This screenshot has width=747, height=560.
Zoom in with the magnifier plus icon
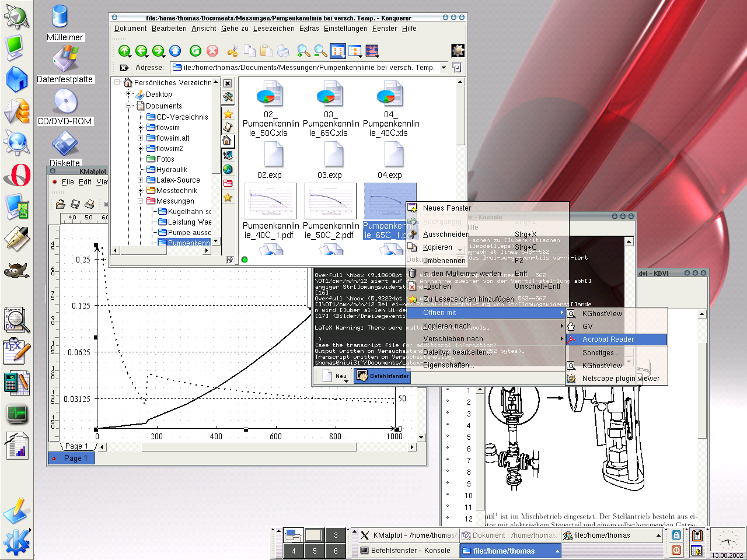[x=303, y=51]
